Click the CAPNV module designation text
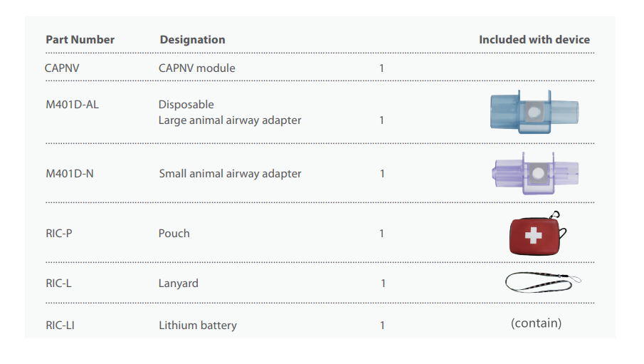The width and height of the screenshot is (644, 364). 196,68
